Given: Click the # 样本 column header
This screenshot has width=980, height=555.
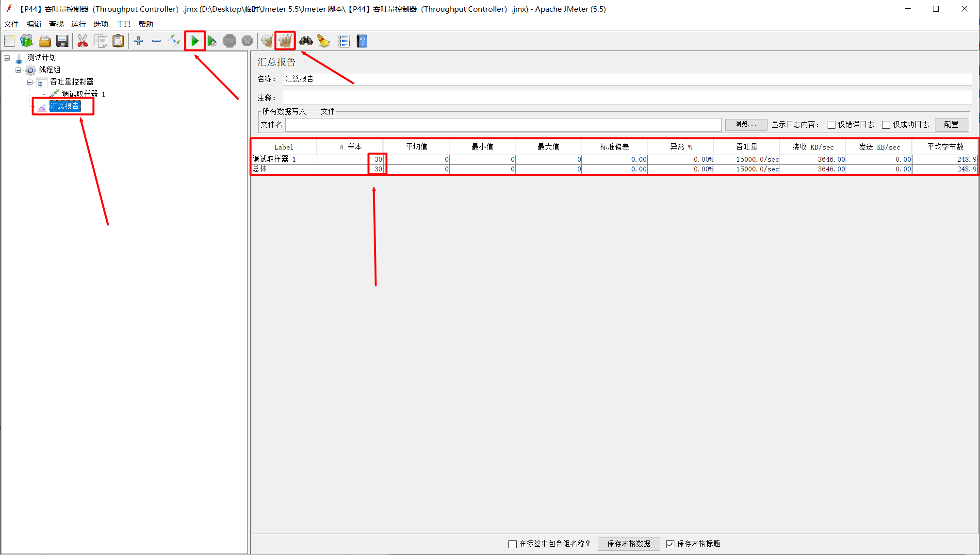Looking at the screenshot, I should coord(350,147).
